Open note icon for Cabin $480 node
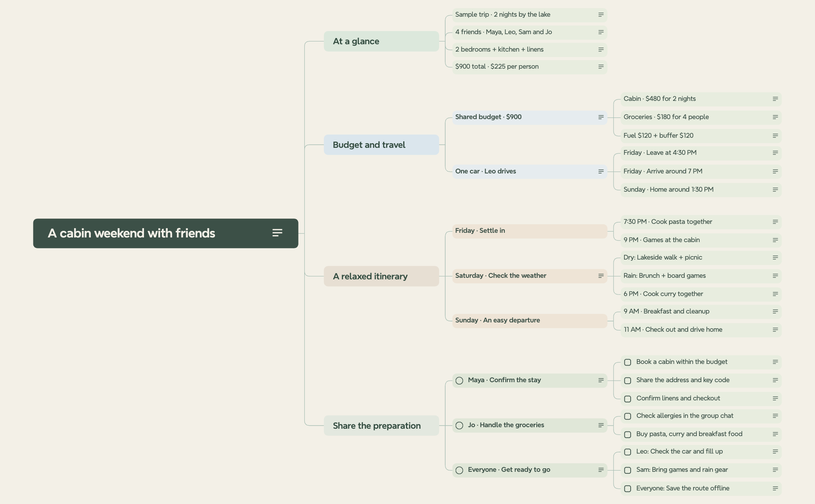The height and width of the screenshot is (504, 815). point(775,99)
